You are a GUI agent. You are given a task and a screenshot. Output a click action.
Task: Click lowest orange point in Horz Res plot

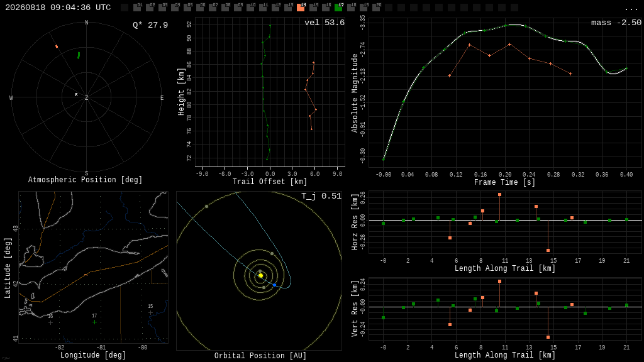(548, 250)
